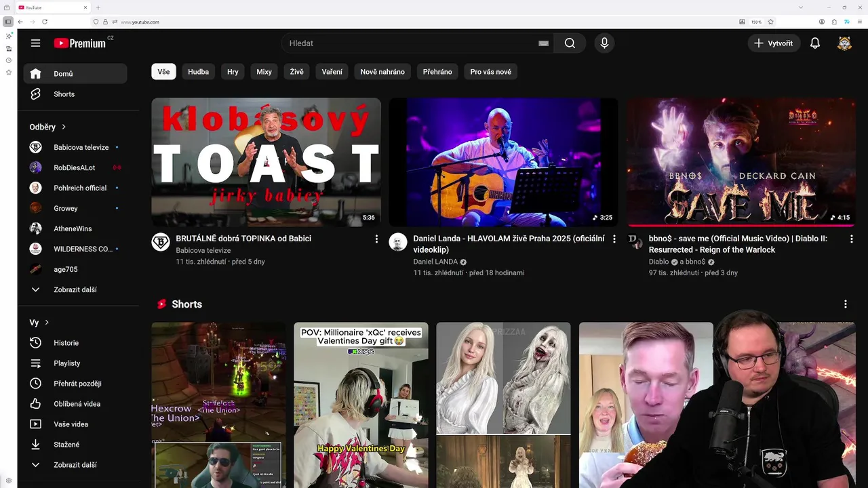
Task: Open the Daniel Landa HLAVOLAM video title
Action: [509, 244]
